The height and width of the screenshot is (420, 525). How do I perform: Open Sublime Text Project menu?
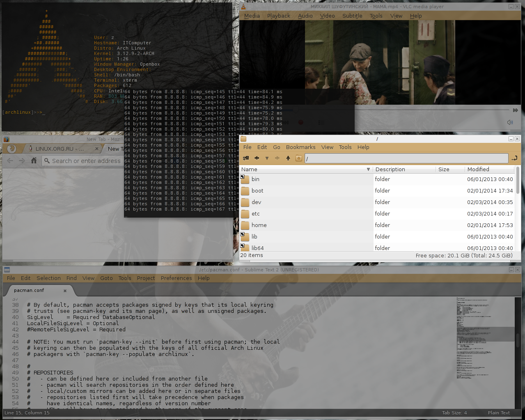coord(146,278)
